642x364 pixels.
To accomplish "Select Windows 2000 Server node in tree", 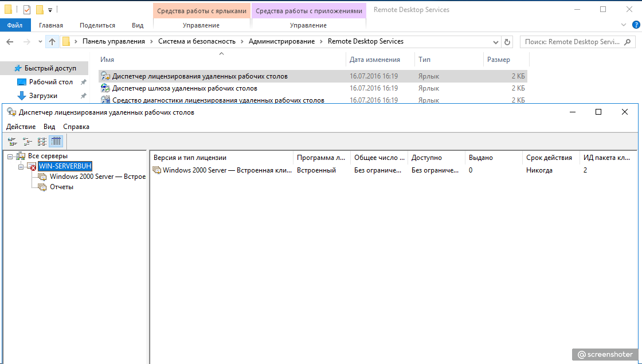I will [97, 177].
